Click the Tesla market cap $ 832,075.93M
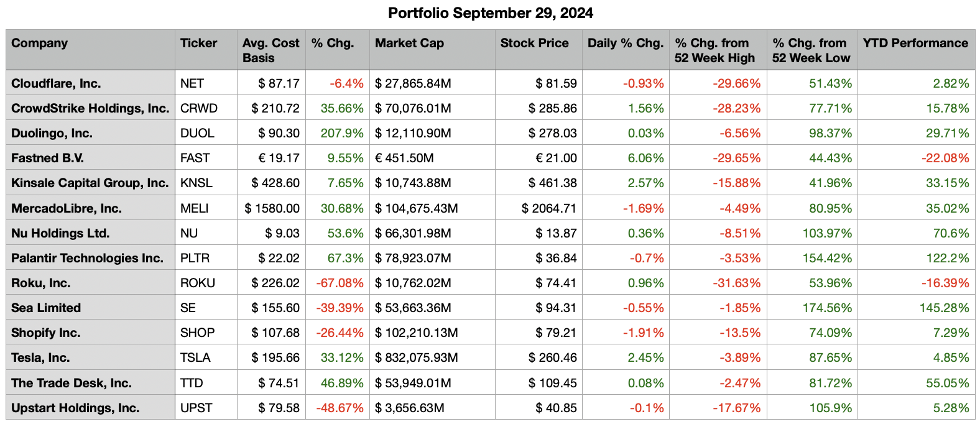 pyautogui.click(x=416, y=357)
